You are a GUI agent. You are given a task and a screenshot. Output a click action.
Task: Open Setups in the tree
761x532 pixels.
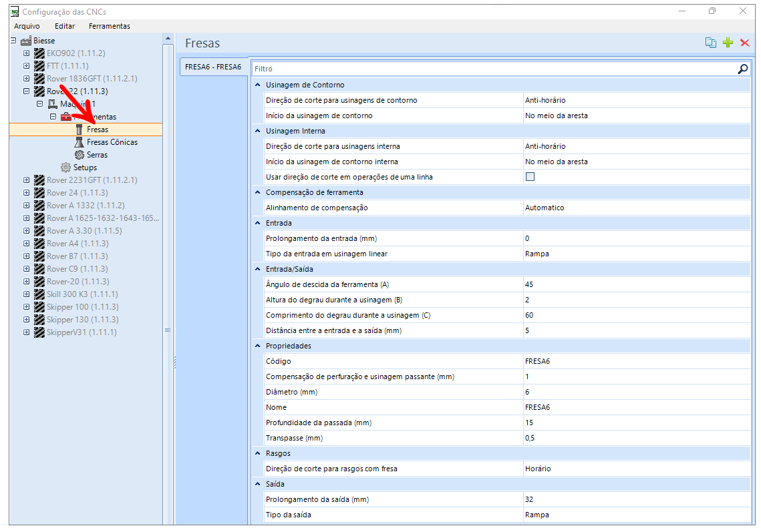click(x=85, y=168)
